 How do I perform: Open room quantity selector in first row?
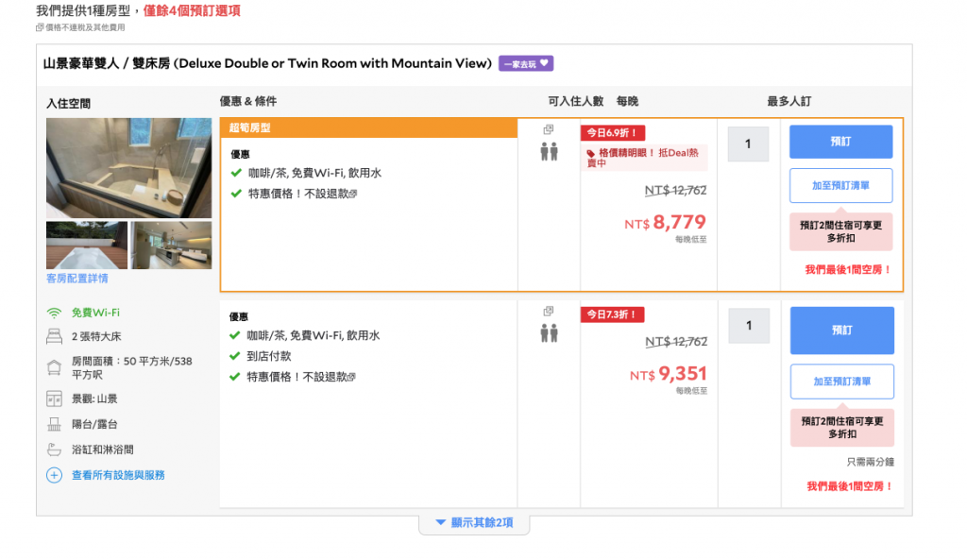click(x=748, y=144)
